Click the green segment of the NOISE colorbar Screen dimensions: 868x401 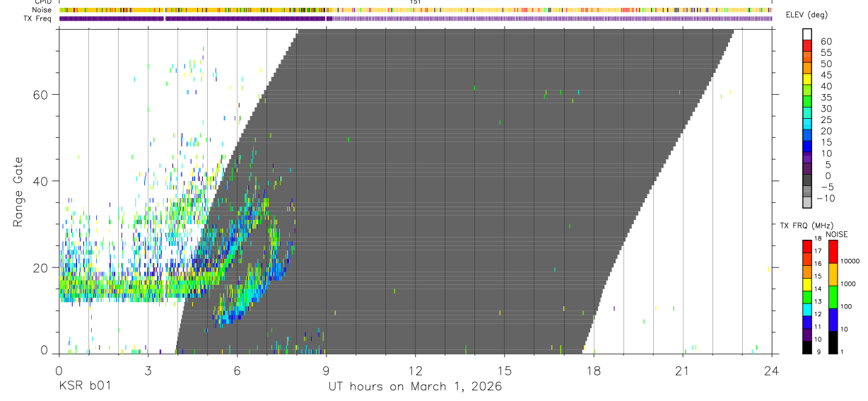pos(833,296)
